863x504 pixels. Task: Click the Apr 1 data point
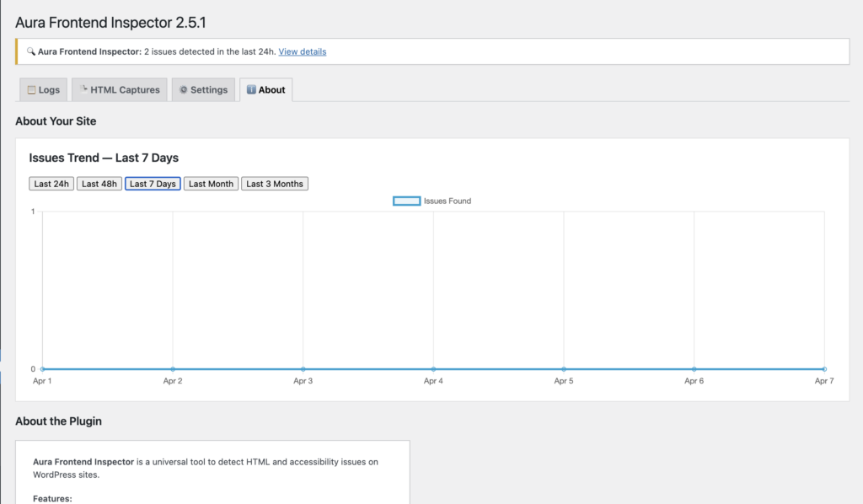click(x=42, y=369)
